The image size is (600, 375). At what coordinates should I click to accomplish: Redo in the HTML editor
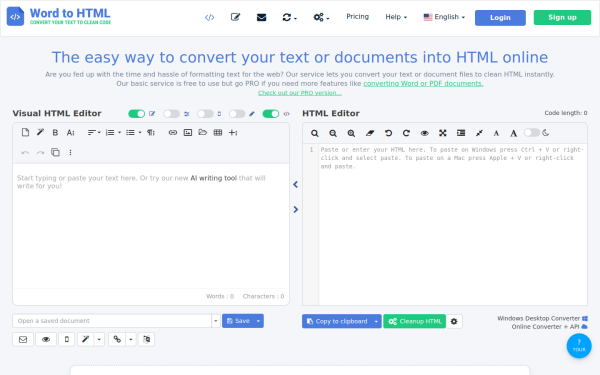point(406,133)
